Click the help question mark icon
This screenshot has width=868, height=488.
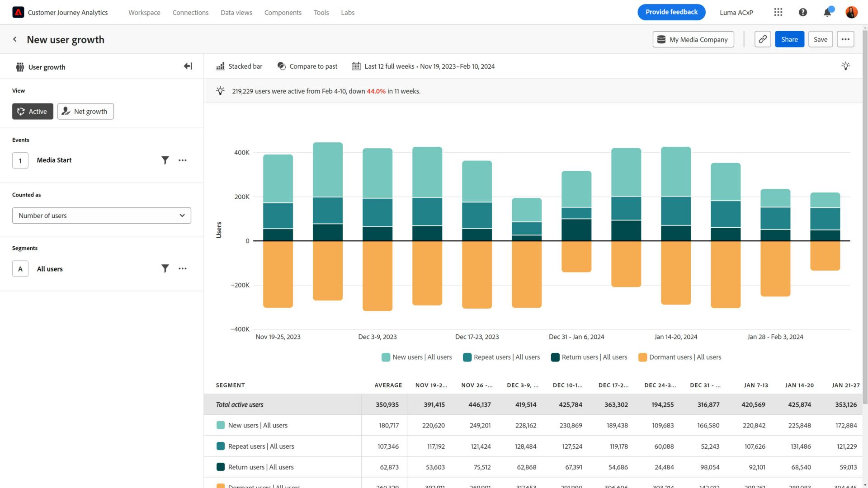pyautogui.click(x=803, y=12)
